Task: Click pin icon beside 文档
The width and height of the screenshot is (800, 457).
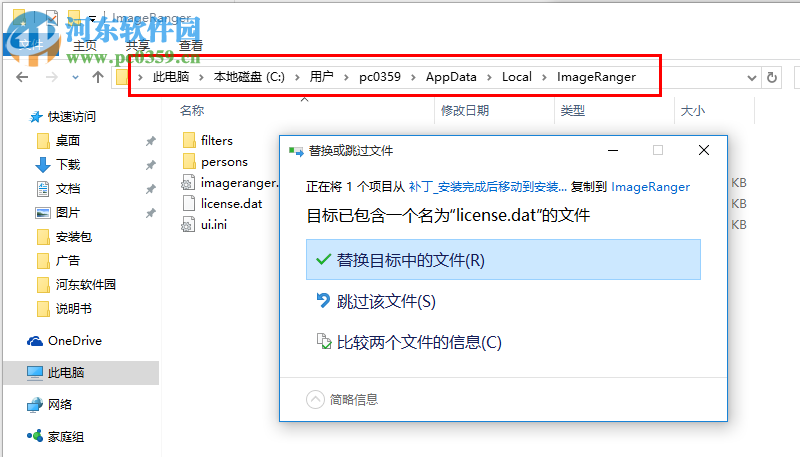Action: point(151,189)
